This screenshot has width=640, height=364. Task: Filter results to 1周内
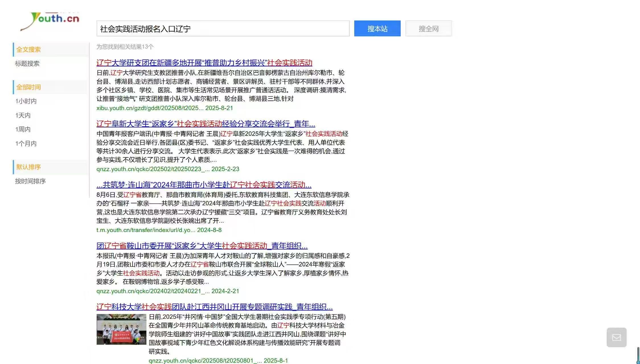pyautogui.click(x=23, y=129)
